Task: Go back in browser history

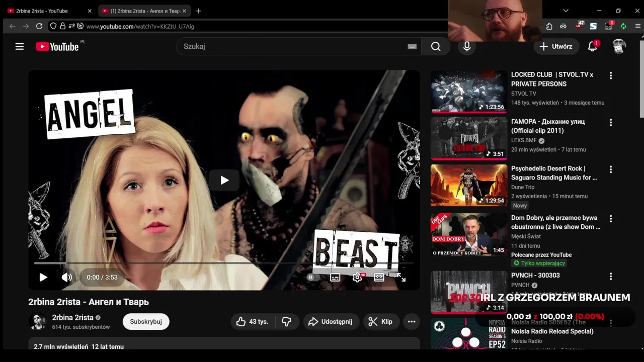Action: tap(13, 26)
